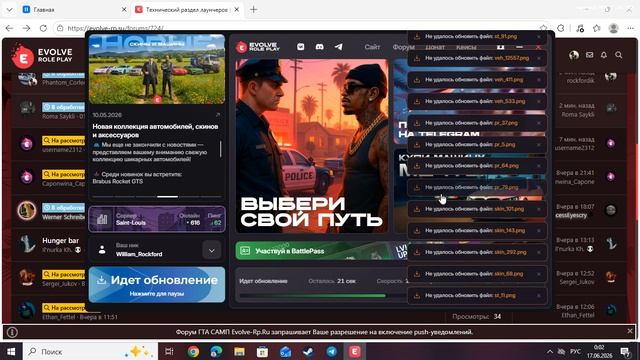Reload the browser page

(x=43, y=28)
